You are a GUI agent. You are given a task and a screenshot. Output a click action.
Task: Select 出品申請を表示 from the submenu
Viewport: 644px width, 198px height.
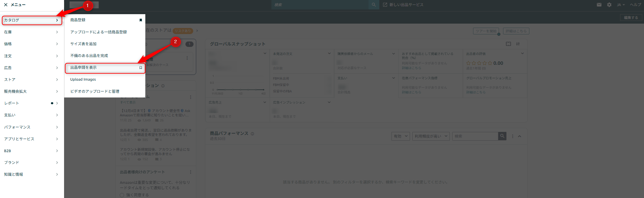[x=84, y=68]
